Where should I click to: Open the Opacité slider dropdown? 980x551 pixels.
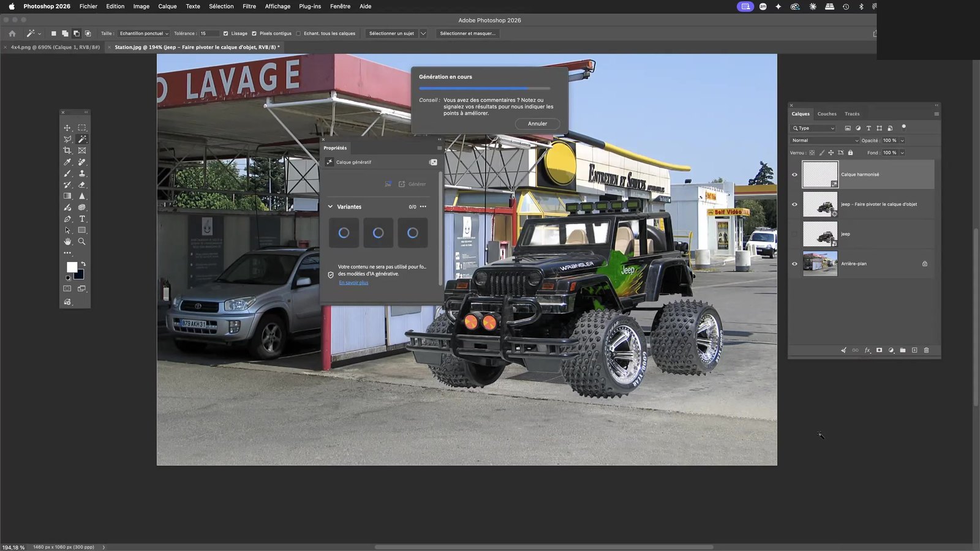(902, 140)
